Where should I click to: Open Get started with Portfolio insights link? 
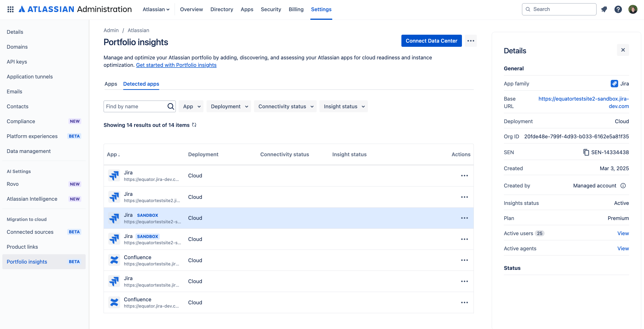coord(176,65)
